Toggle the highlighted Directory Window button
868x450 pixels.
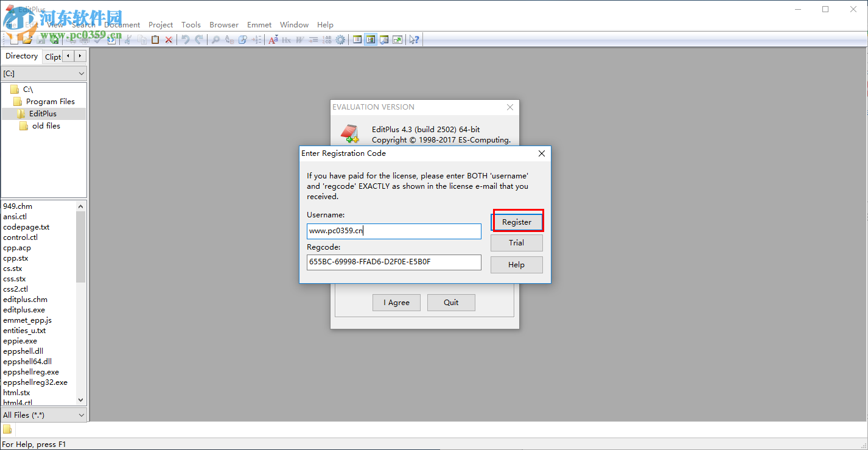(x=371, y=40)
